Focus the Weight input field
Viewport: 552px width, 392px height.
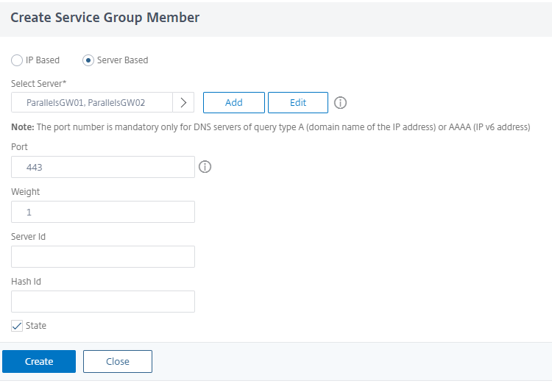tap(103, 212)
